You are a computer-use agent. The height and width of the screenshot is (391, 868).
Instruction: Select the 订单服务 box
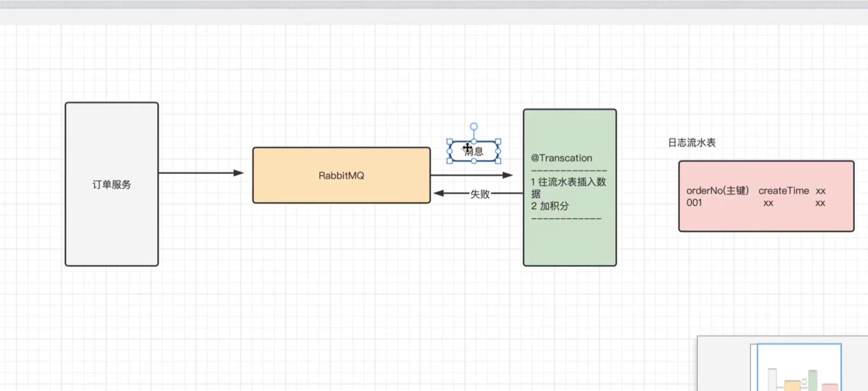112,184
